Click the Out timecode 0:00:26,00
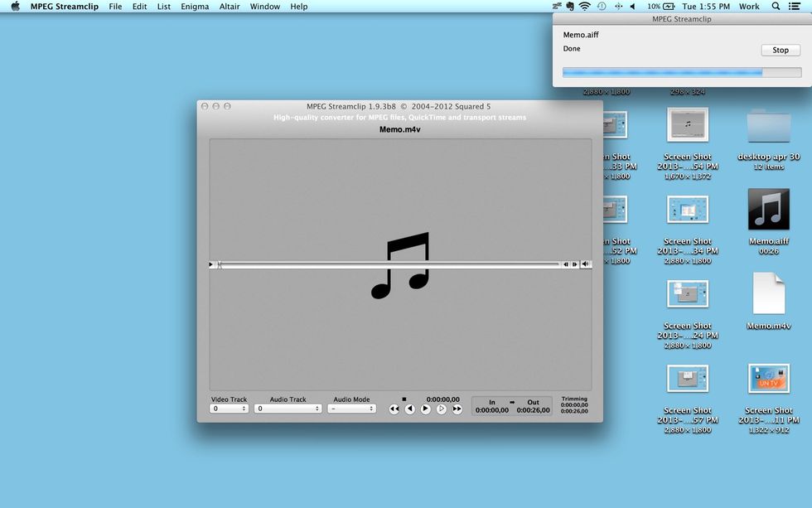812x508 pixels. click(534, 410)
